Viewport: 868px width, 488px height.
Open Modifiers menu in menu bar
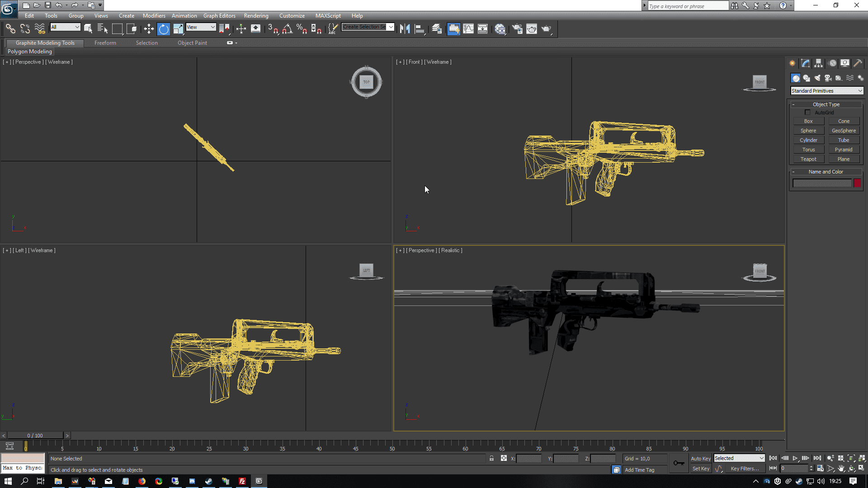pos(153,15)
